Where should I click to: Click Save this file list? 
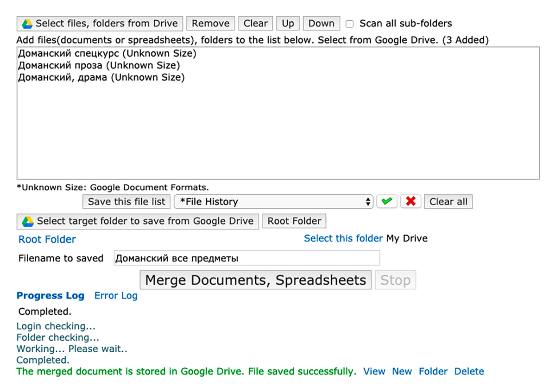coord(126,202)
